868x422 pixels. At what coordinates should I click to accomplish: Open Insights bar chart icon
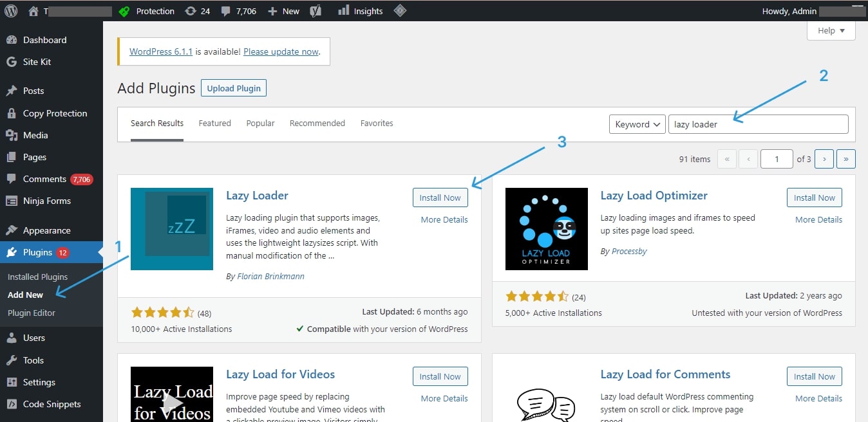[344, 11]
